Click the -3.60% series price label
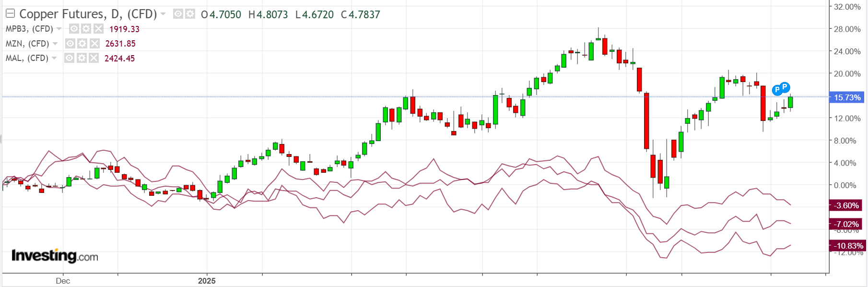868x287 pixels. point(846,205)
